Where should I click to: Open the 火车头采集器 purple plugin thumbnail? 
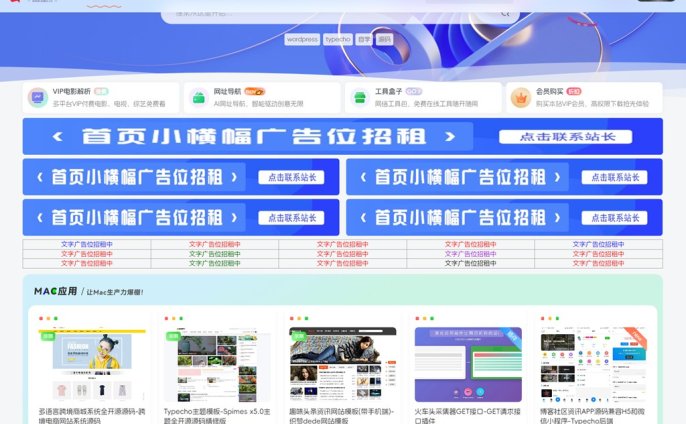(x=468, y=364)
